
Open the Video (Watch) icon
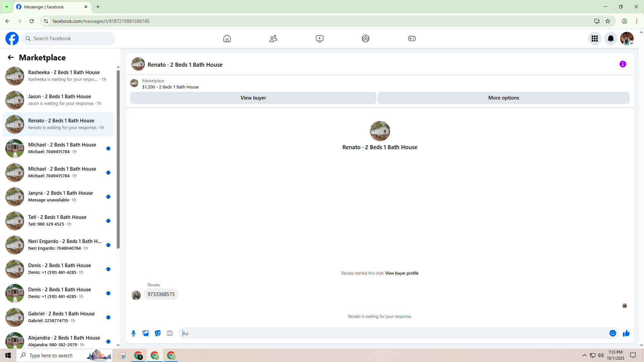pos(320,39)
